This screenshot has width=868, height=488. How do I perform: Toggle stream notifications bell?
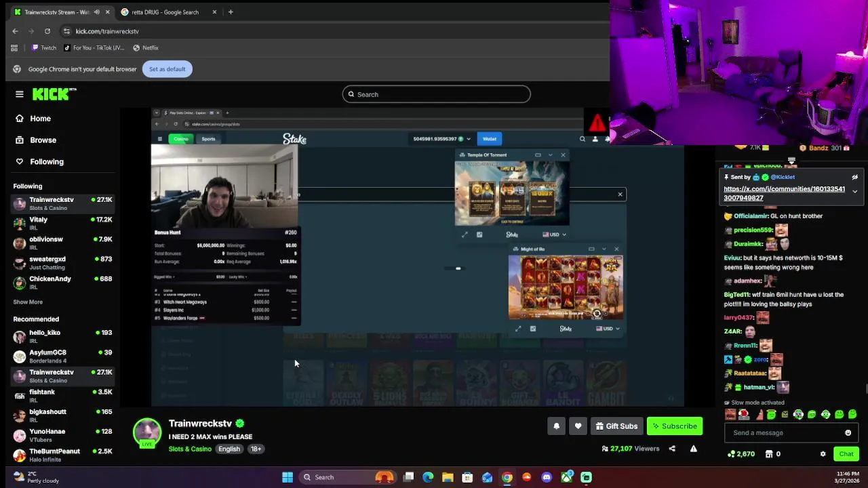click(557, 426)
